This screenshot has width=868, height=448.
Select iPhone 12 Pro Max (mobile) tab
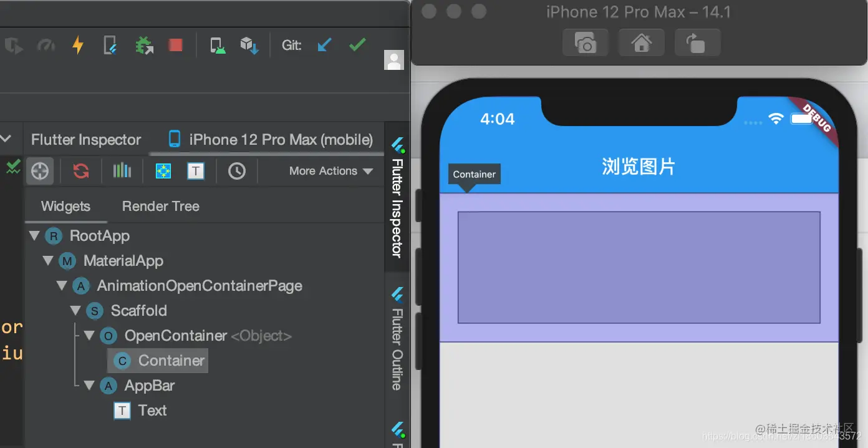tap(271, 139)
